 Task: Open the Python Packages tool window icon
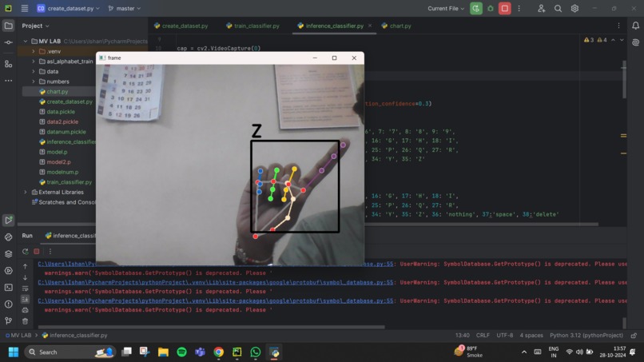(8, 237)
